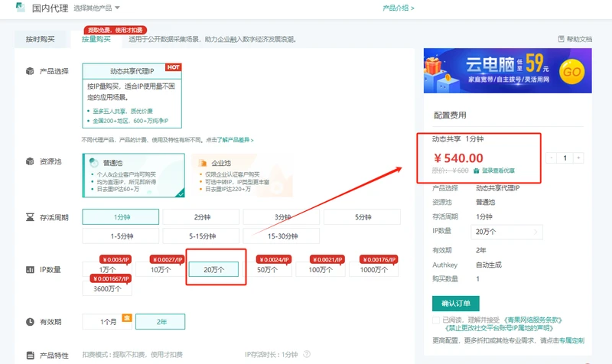Image resolution: width=612 pixels, height=364 pixels.
Task: Click the 惠 discount badge on 1个月
Action: pos(127,318)
